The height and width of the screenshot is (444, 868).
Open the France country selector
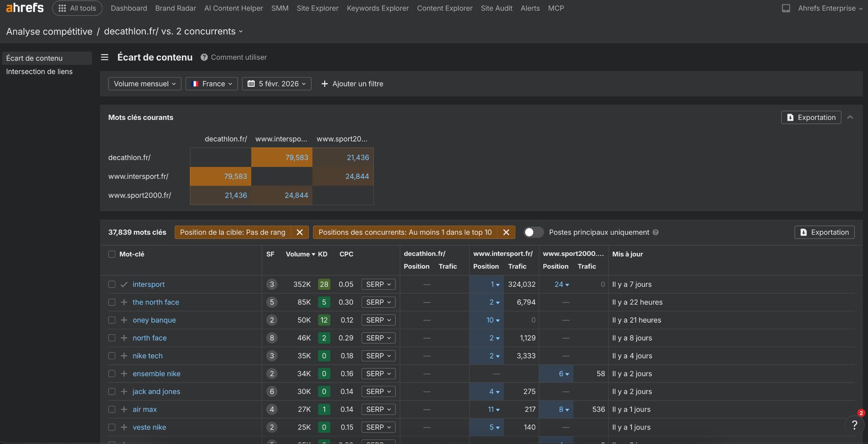tap(211, 84)
